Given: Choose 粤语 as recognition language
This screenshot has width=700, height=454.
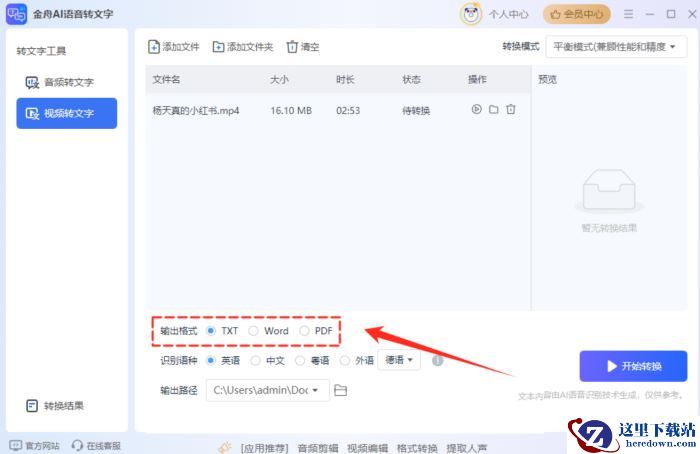Looking at the screenshot, I should [x=300, y=360].
